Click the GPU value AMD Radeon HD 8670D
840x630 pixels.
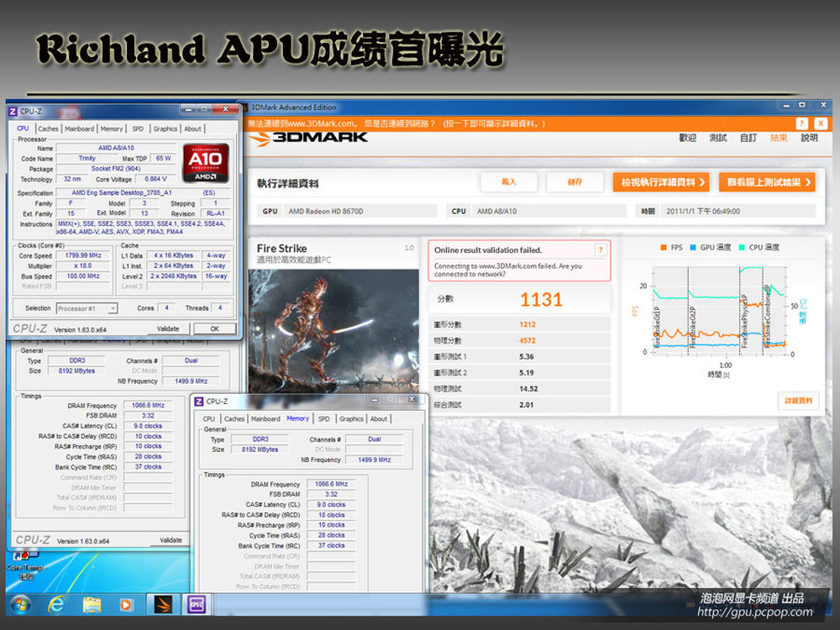coord(326,211)
